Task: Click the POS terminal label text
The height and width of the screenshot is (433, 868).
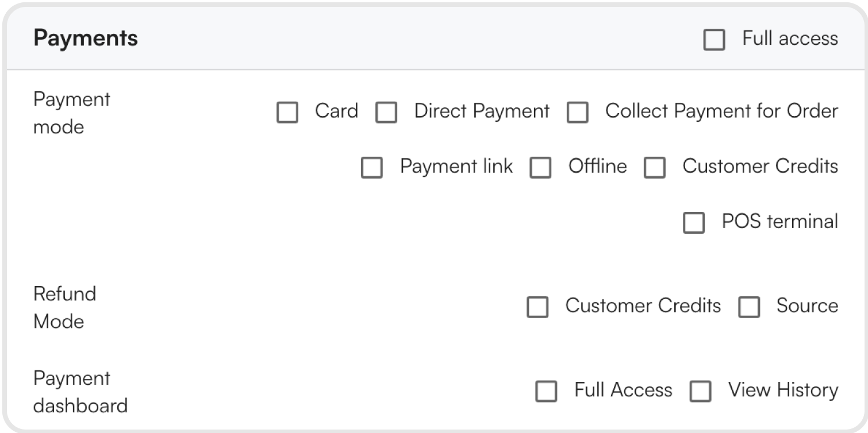Action: [779, 222]
